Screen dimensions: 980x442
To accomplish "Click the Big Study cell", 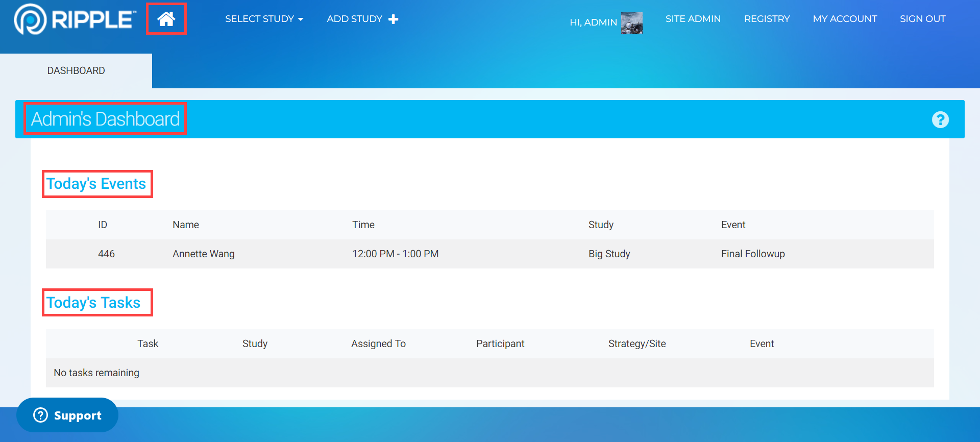I will click(609, 254).
